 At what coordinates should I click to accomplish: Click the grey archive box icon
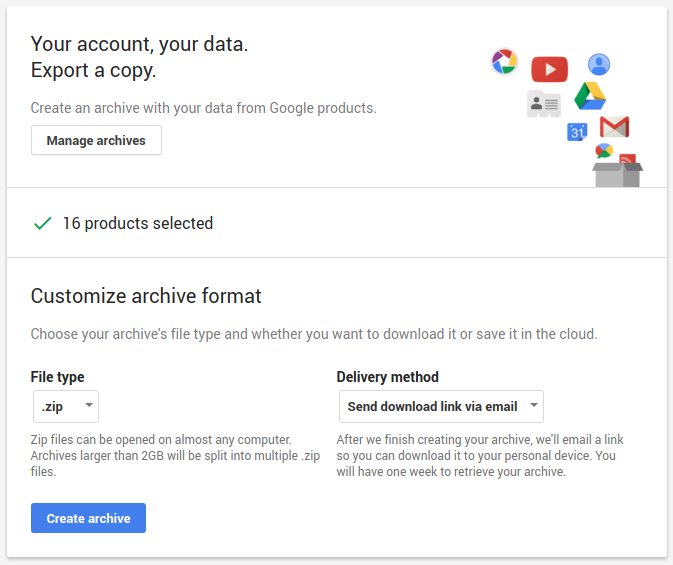pyautogui.click(x=617, y=174)
